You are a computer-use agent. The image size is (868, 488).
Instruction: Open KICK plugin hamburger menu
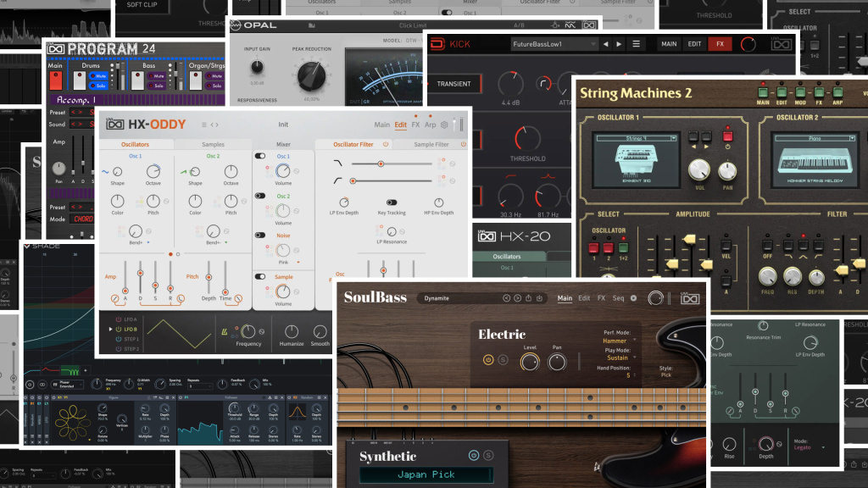(636, 44)
